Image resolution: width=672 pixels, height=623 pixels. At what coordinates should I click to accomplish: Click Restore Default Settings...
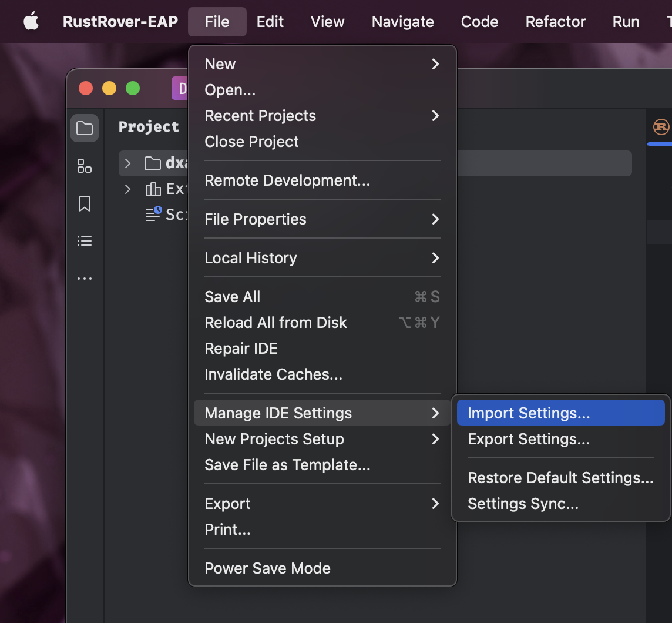560,478
